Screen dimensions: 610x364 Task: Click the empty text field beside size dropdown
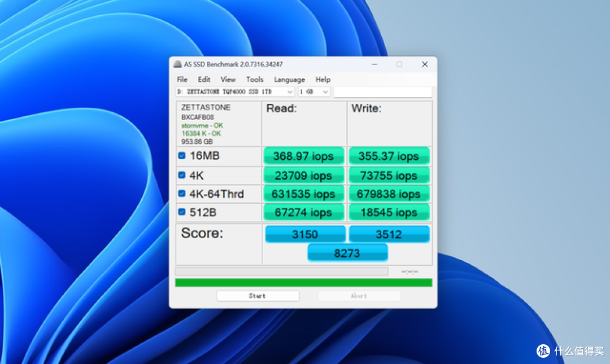click(x=383, y=92)
